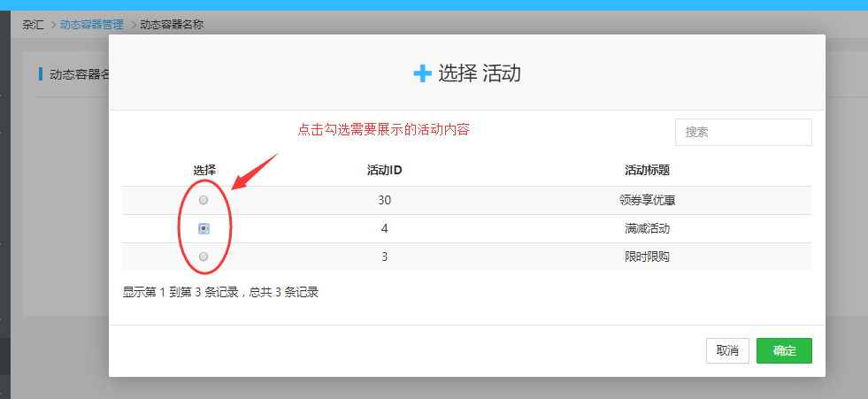Click the blue plus icon in dialog title
Screen dimensions: 868x399
(x=422, y=73)
